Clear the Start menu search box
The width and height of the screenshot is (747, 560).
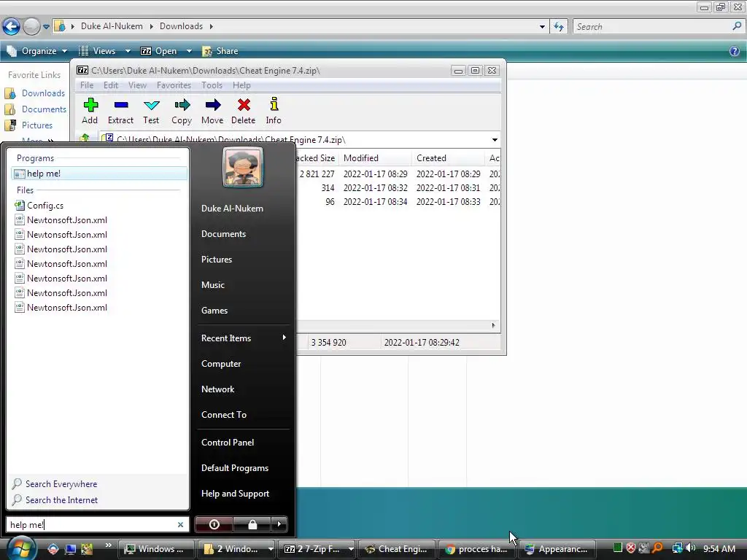pos(181,525)
